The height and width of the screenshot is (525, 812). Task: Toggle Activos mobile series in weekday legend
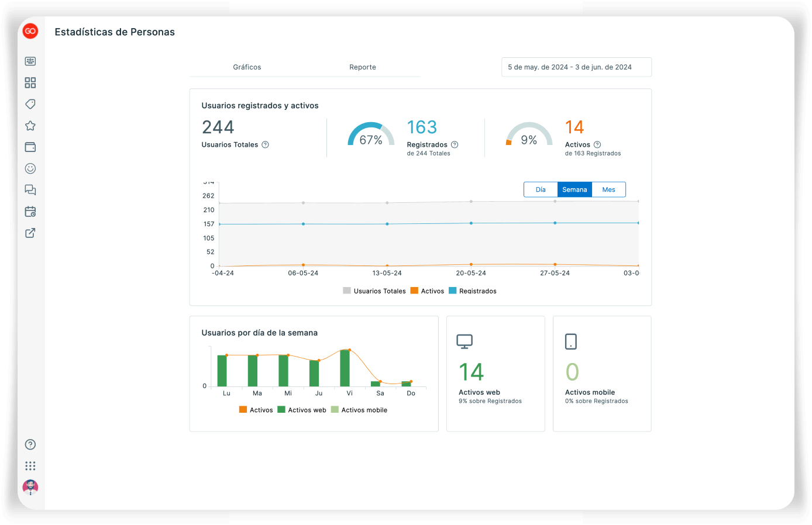tap(359, 410)
